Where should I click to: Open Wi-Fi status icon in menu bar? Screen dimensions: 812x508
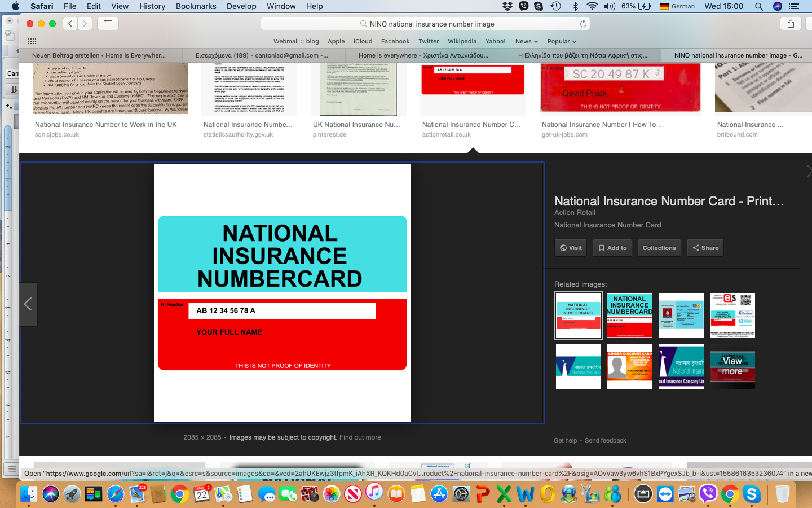tap(592, 6)
